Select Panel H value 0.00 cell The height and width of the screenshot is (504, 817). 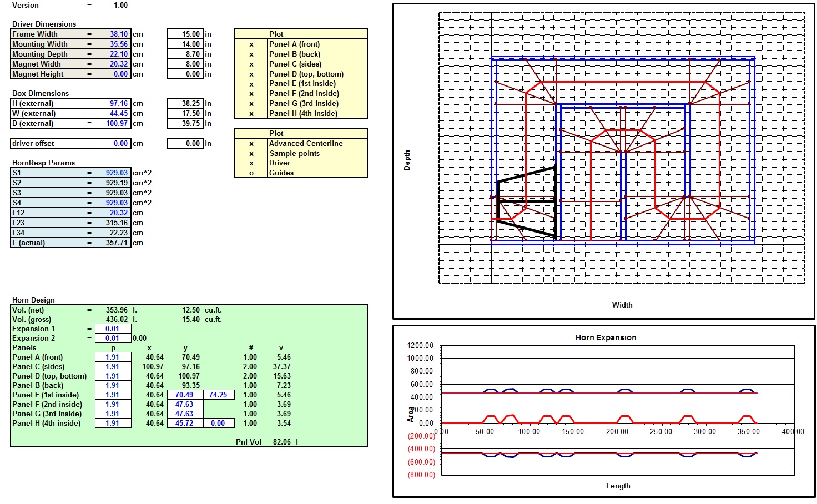point(219,423)
